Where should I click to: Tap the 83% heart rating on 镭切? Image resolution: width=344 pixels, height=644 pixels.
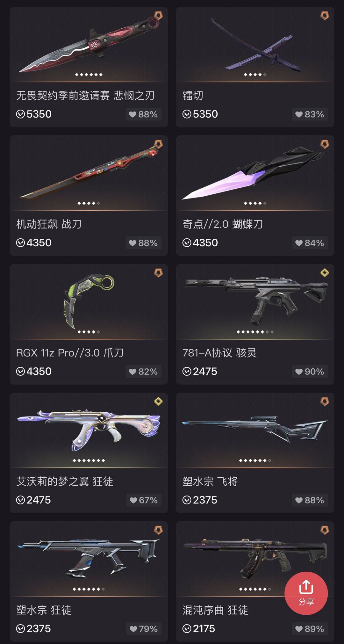(x=310, y=114)
